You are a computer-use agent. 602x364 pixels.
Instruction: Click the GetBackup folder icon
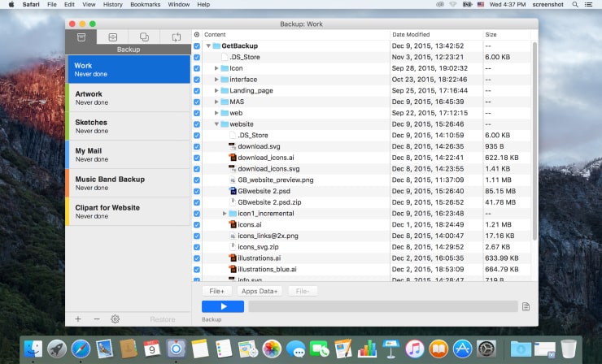tap(216, 46)
